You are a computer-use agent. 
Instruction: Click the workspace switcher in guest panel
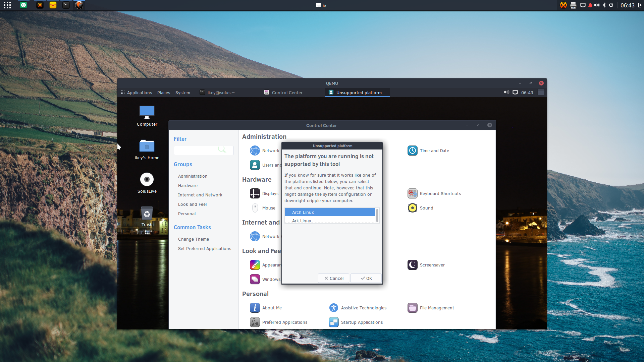[541, 93]
